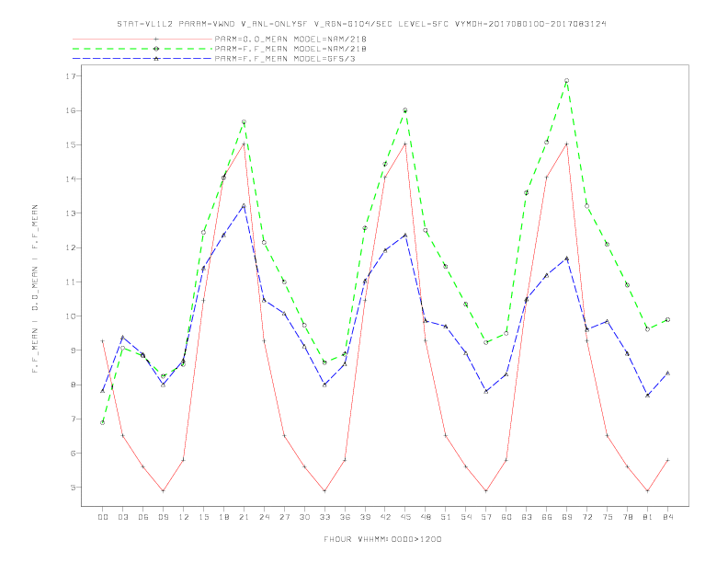Click the x-axis tick label 45
Viewport: 728px width, 563px height.
point(405,517)
